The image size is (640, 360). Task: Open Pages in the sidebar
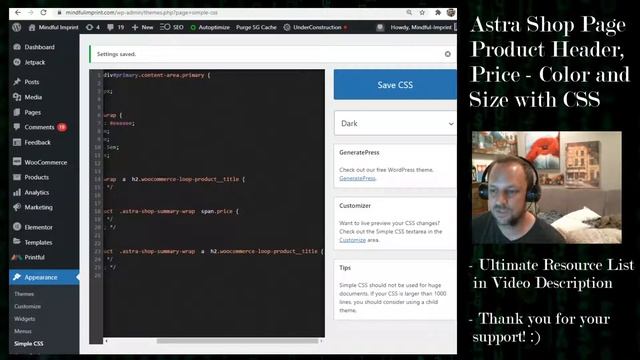[33, 112]
